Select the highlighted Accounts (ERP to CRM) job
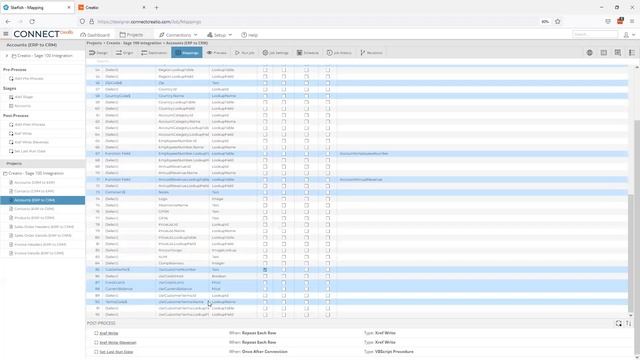640x360 pixels. pos(42,200)
